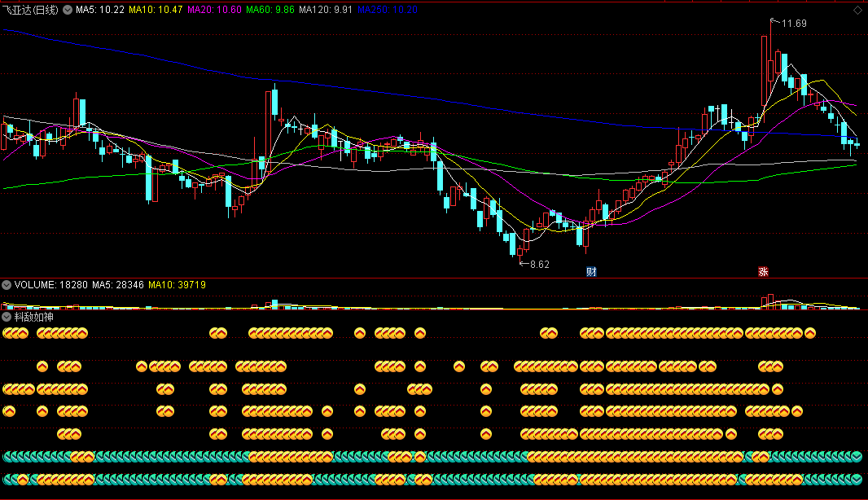The width and height of the screenshot is (868, 500).
Task: Click the MA60: 9.86 label
Action: pyautogui.click(x=270, y=10)
